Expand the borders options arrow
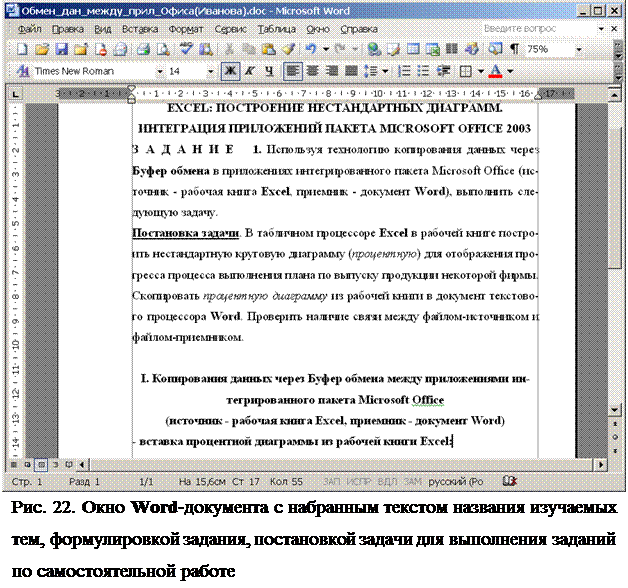 click(x=481, y=71)
